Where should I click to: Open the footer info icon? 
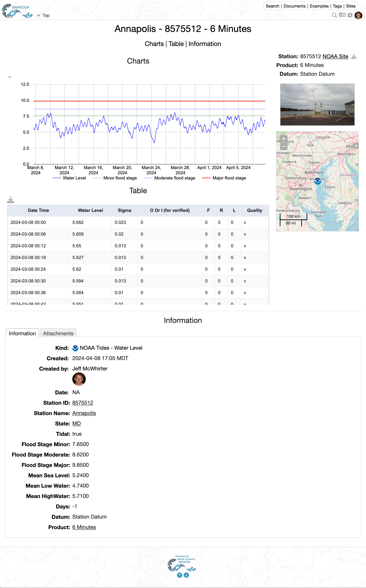coord(186,575)
